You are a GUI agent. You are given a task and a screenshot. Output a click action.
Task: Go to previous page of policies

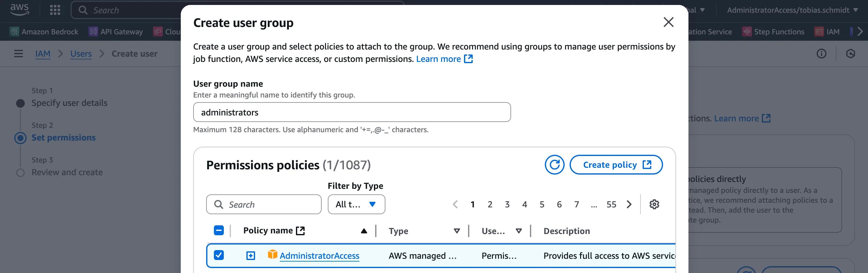click(455, 204)
